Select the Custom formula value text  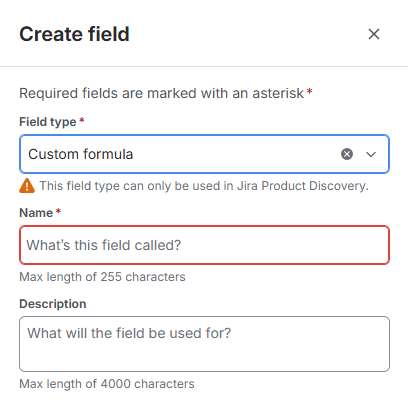[81, 154]
